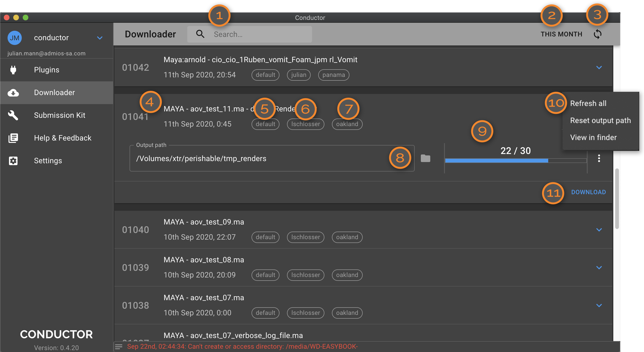Open the log lines icon in status bar

(x=119, y=347)
